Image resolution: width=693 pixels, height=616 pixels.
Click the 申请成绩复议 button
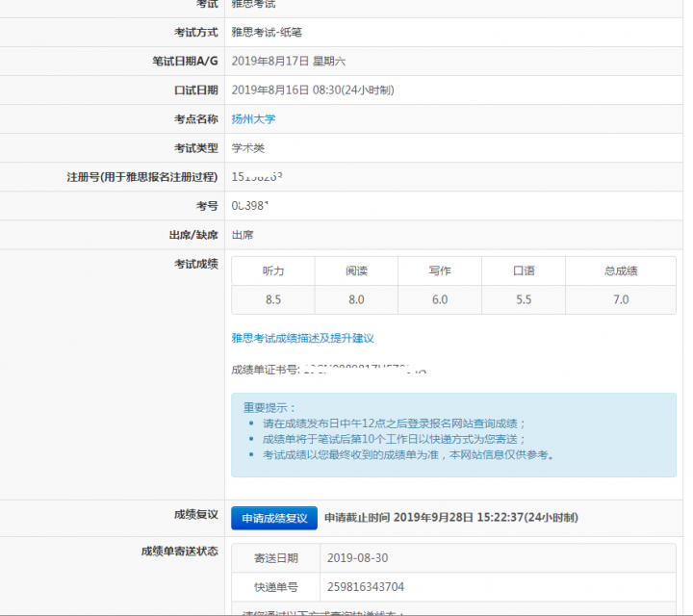[273, 518]
